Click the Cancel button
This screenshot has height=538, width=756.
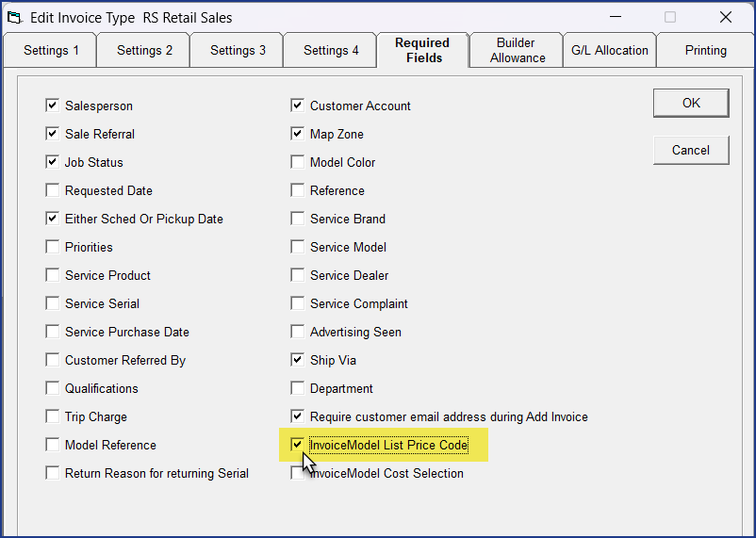pyautogui.click(x=690, y=150)
